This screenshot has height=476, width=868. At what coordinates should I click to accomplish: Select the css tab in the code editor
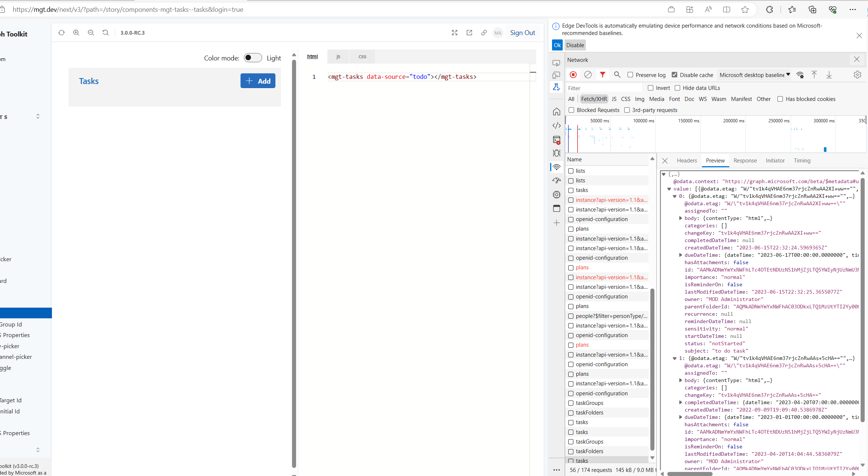[x=362, y=56]
